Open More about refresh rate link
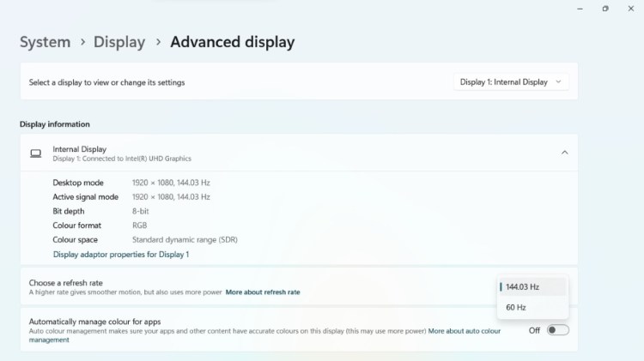 click(263, 292)
